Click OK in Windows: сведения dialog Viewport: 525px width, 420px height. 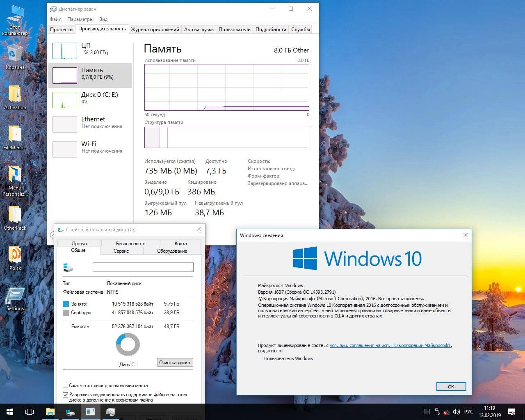click(451, 387)
